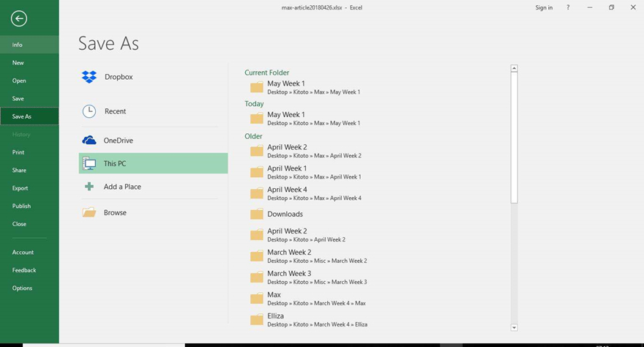Click the Sign in link
The image size is (644, 347).
544,8
